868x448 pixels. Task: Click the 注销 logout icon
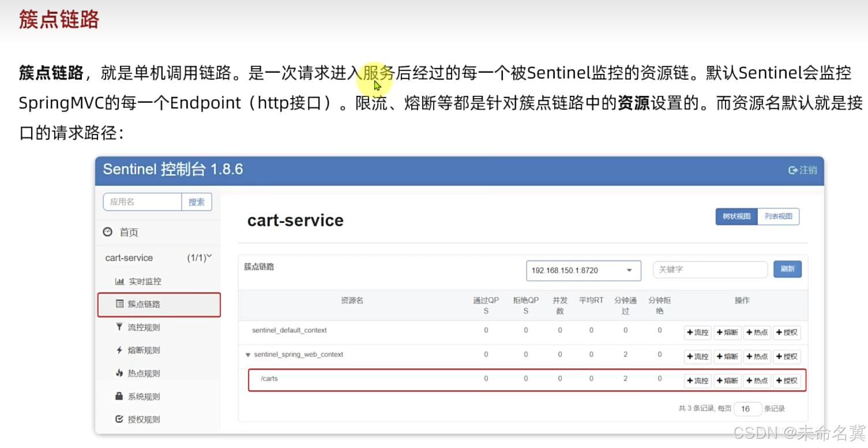(x=793, y=170)
